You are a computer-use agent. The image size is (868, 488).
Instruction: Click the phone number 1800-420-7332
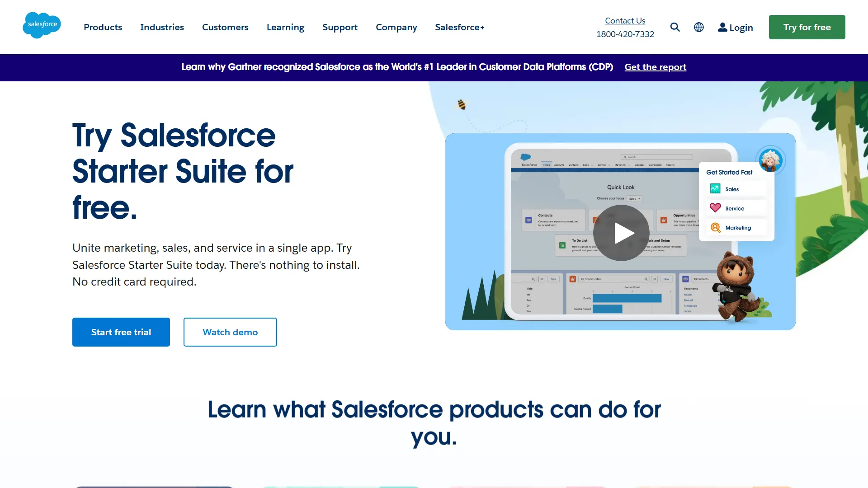click(x=625, y=34)
